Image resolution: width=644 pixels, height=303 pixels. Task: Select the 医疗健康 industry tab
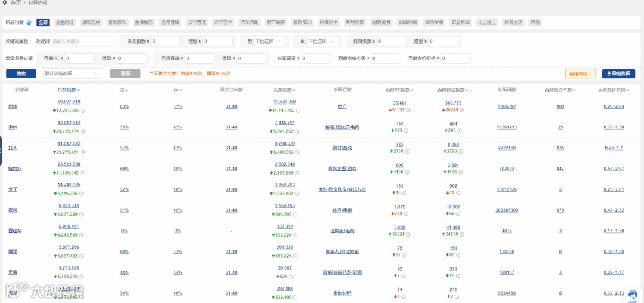(x=171, y=22)
